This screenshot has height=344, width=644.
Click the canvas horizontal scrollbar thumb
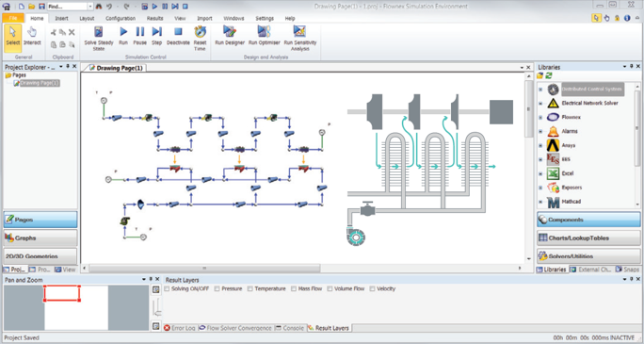pyautogui.click(x=204, y=269)
